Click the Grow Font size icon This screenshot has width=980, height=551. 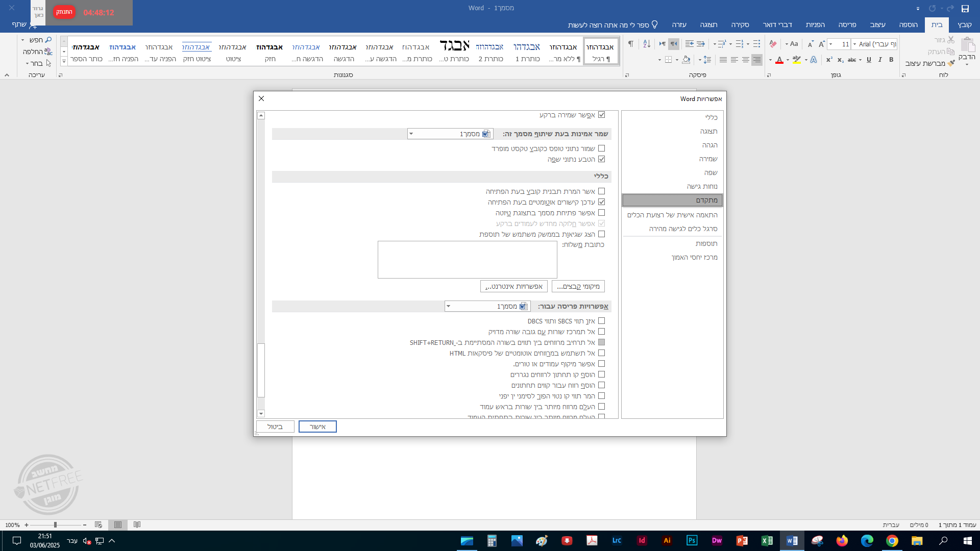point(822,44)
